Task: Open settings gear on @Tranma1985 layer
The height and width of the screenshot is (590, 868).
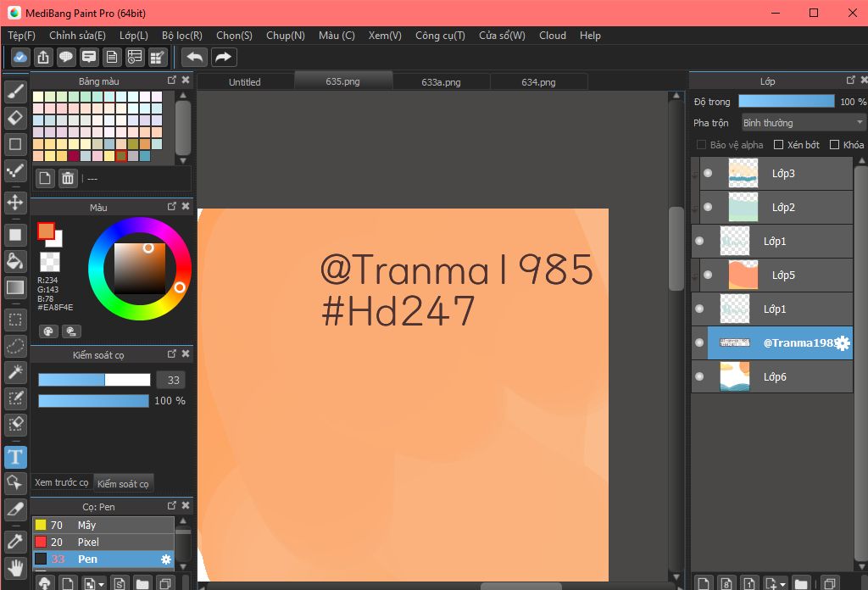Action: (x=842, y=343)
